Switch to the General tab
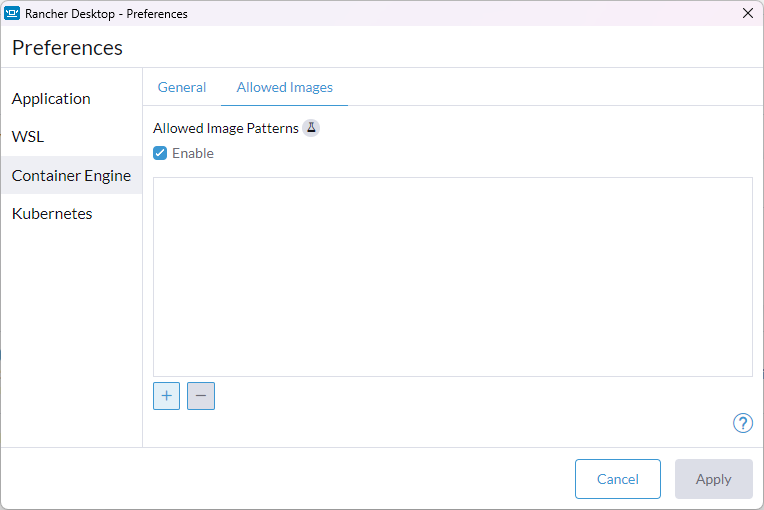The height and width of the screenshot is (510, 764). 182,87
